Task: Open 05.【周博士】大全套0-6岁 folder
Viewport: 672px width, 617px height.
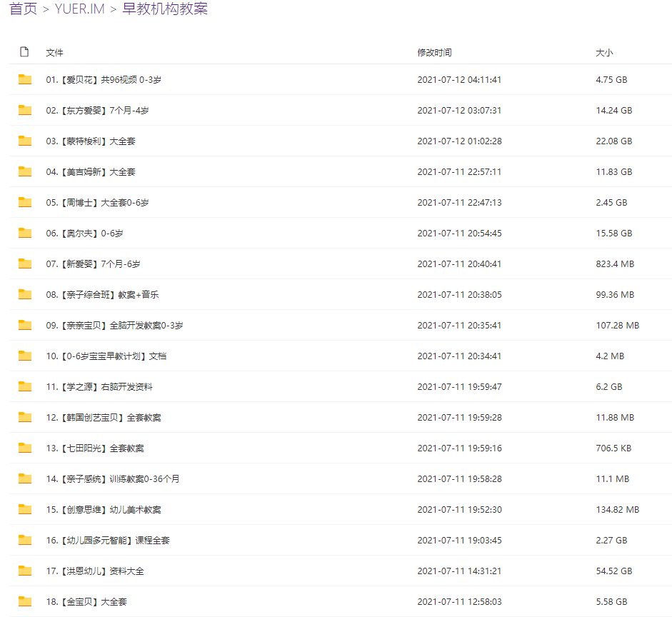Action: (x=97, y=202)
